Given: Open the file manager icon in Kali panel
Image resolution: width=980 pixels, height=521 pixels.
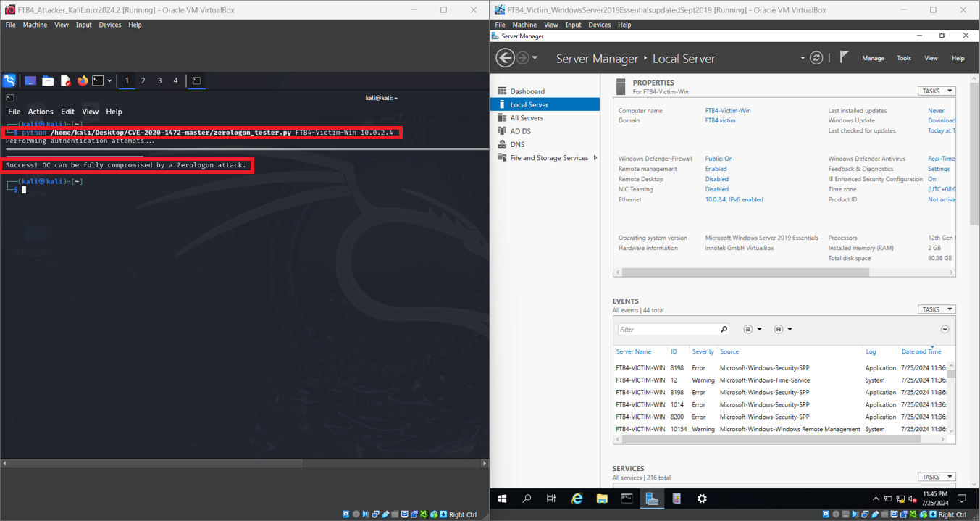Looking at the screenshot, I should [48, 80].
